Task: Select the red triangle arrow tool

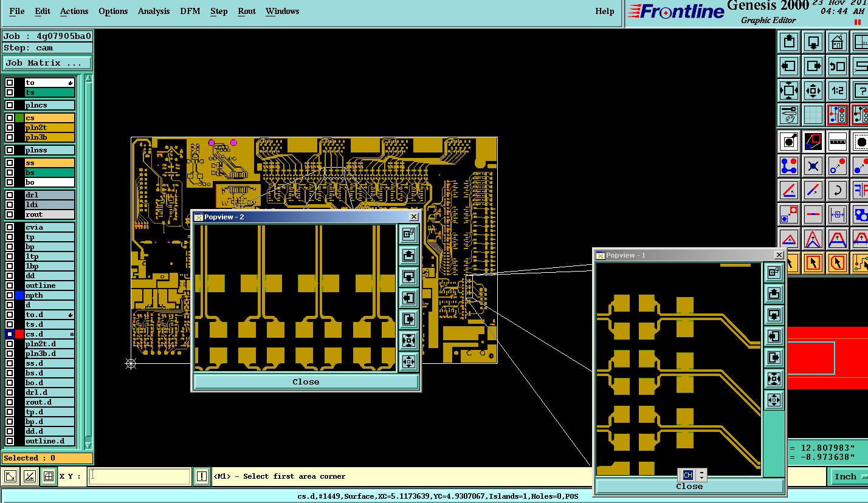Action: (x=789, y=239)
